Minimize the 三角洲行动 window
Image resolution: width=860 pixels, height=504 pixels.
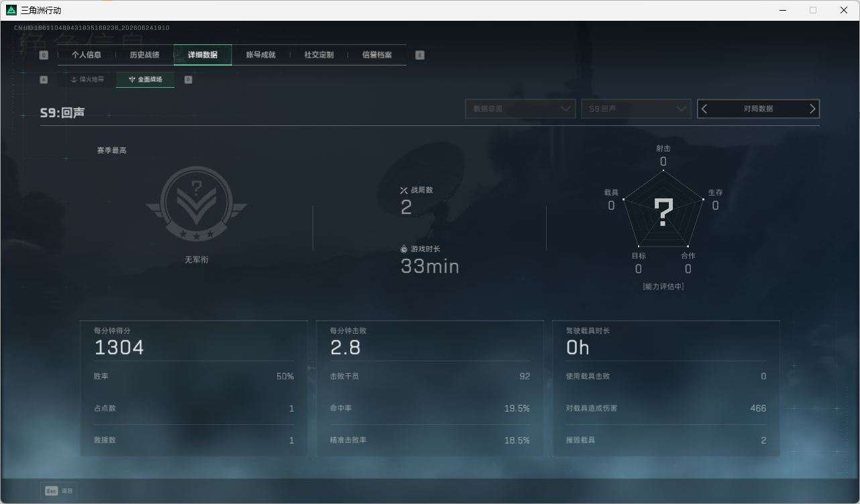[x=783, y=10]
